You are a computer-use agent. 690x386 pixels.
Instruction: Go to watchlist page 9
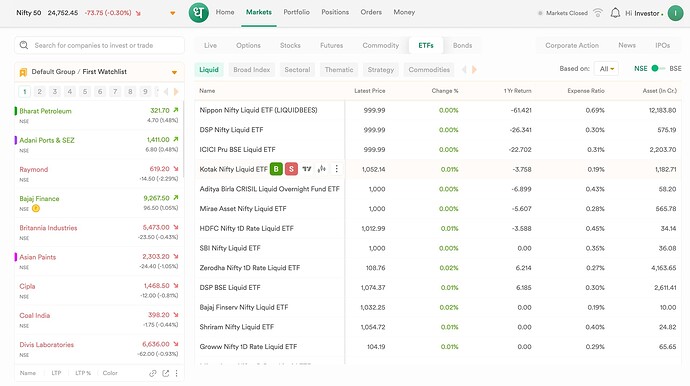click(145, 92)
